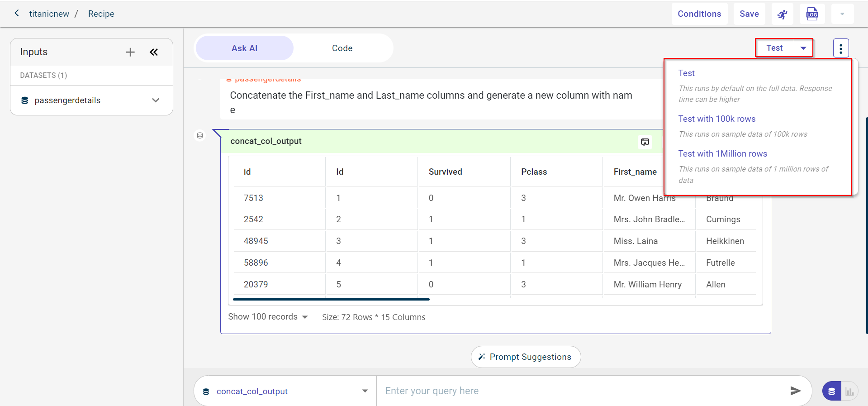Click the dataset icon left of output card
This screenshot has height=406, width=868.
(x=200, y=135)
